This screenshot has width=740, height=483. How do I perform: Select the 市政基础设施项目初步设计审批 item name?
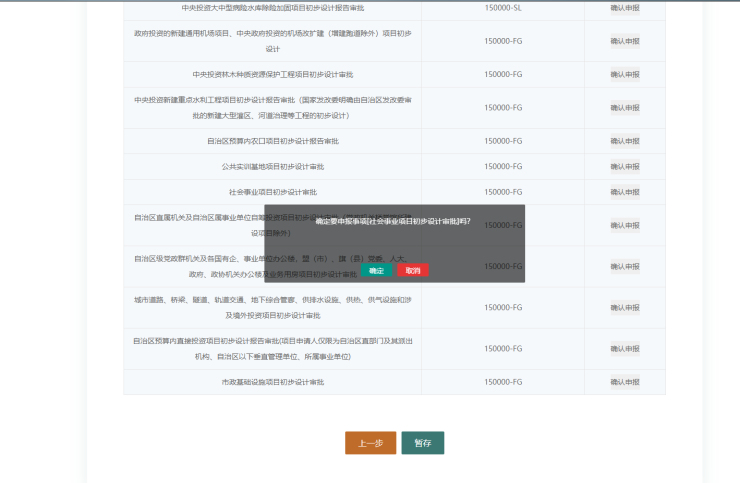point(272,382)
